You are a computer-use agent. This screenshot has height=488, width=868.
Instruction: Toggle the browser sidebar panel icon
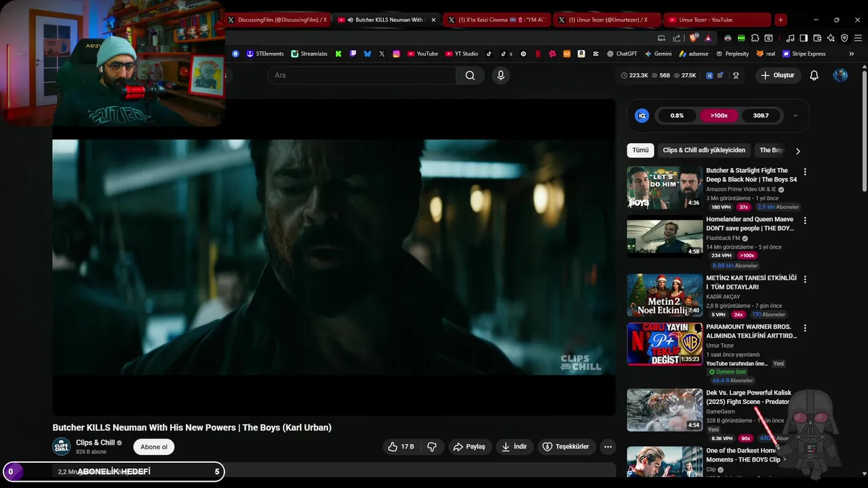pos(804,38)
